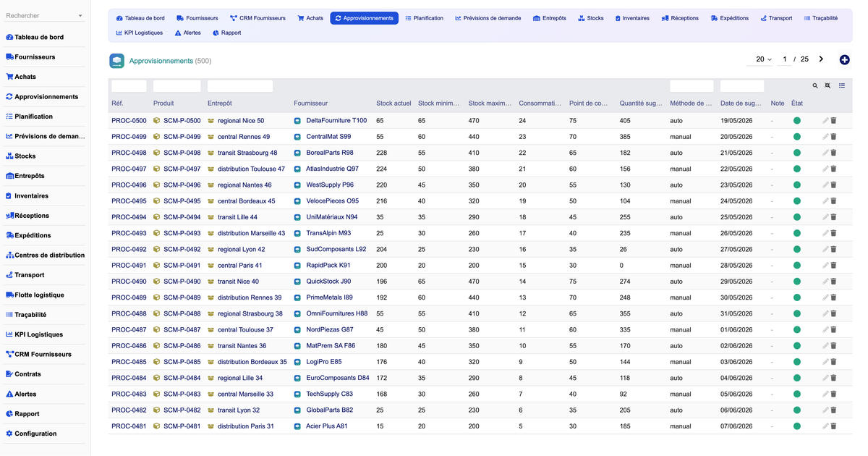The image size is (868, 456).
Task: Click the add new record plus icon
Action: coord(844,59)
